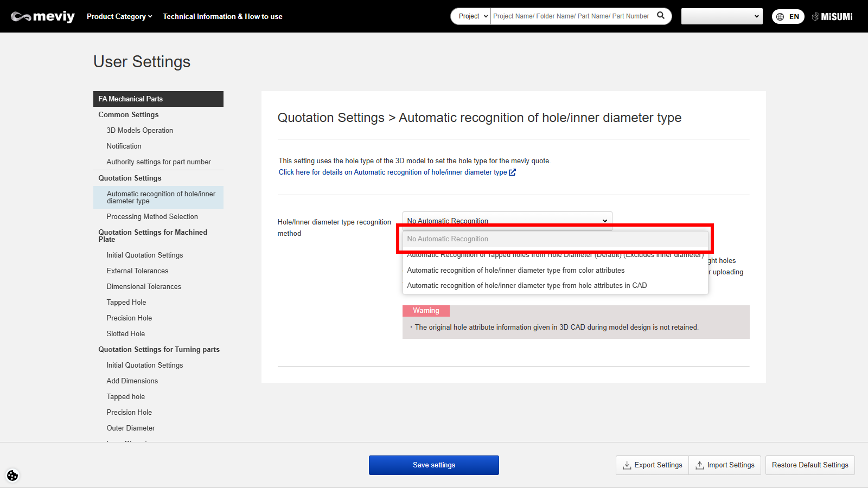Click the external link icon after details link
Viewport: 868px width, 488px height.
pos(513,172)
